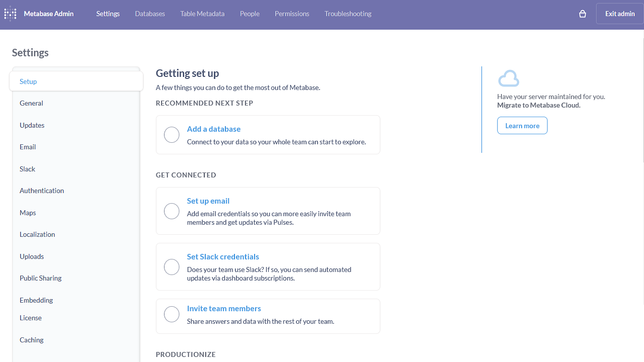Toggle the Add a database circle
This screenshot has height=362, width=644.
(172, 135)
